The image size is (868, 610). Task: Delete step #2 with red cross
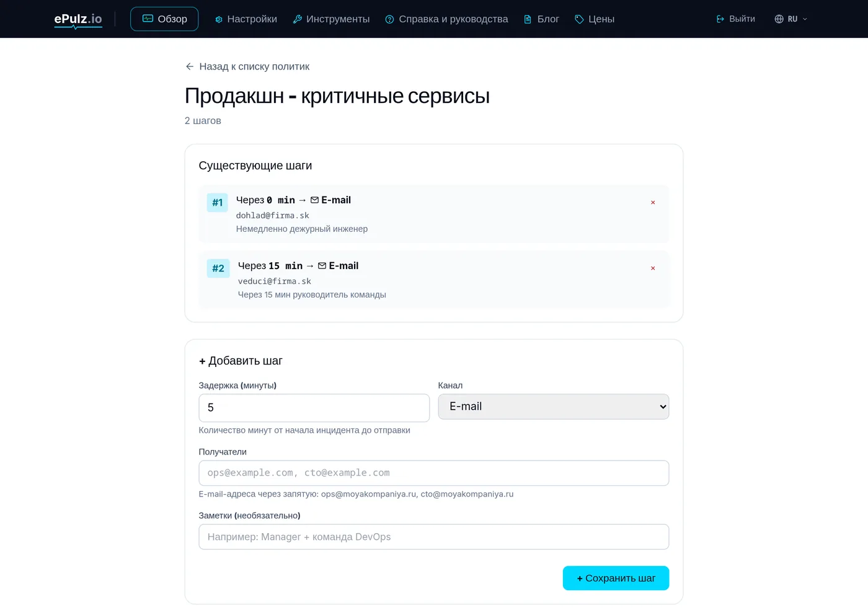coord(653,268)
